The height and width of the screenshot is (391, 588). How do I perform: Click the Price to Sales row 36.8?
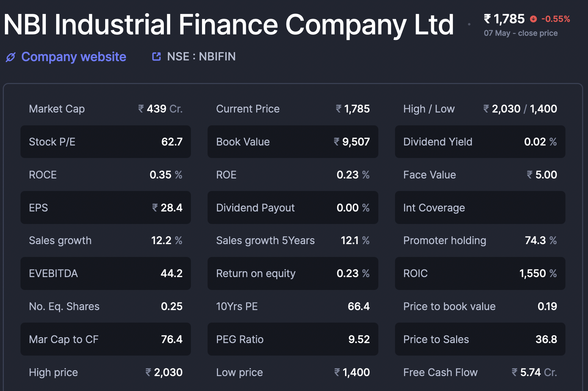[480, 339]
